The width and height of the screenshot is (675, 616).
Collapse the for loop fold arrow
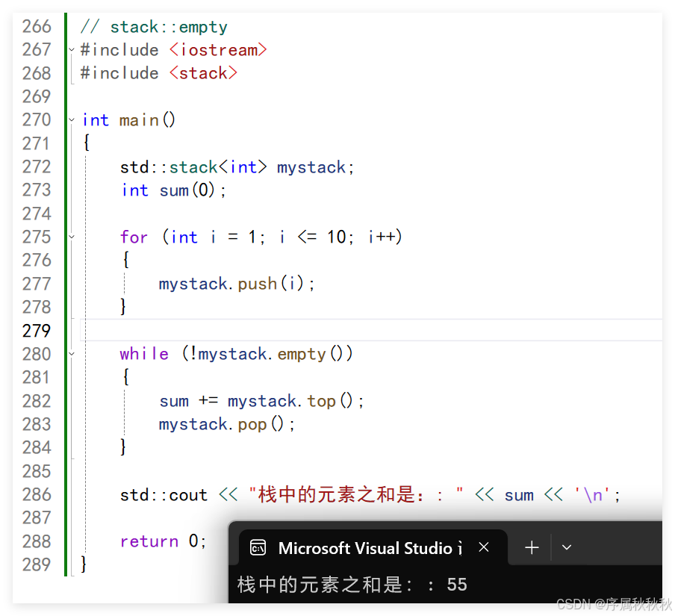[x=72, y=237]
